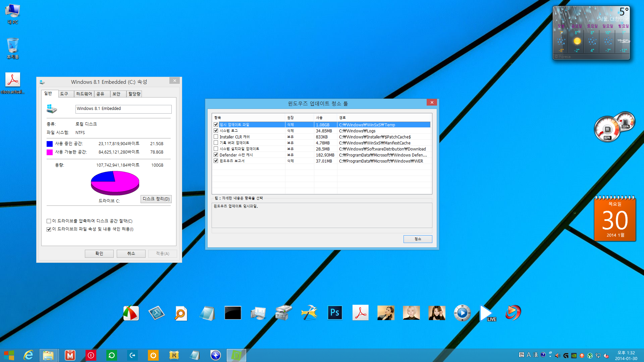Image resolution: width=644 pixels, height=362 pixels.
Task: Toggle file indexing checkbox in drive properties
Action: click(49, 229)
